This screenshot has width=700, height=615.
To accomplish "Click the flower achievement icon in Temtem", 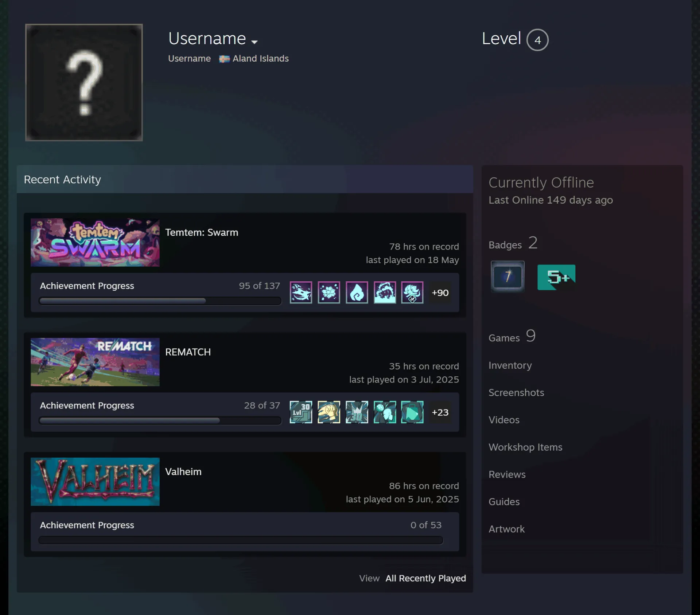I will click(x=329, y=292).
